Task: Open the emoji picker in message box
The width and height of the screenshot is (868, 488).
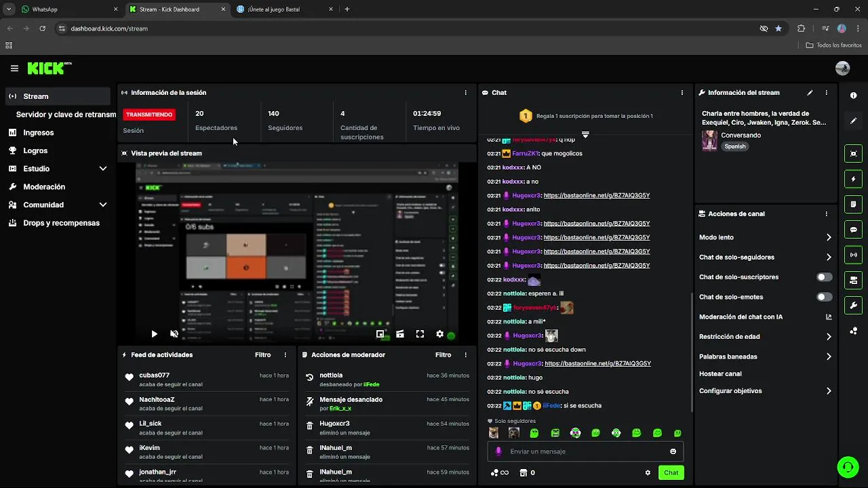Action: coord(673,451)
